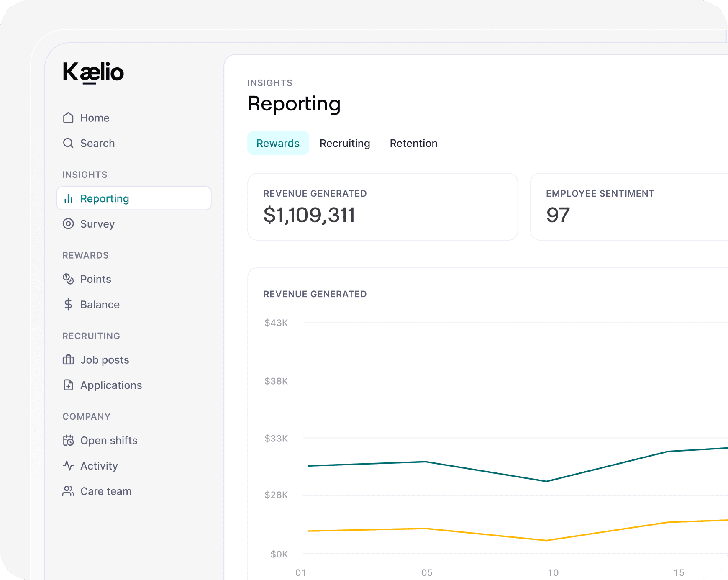728x580 pixels.
Task: Select Reporting in the sidebar
Action: pos(134,198)
